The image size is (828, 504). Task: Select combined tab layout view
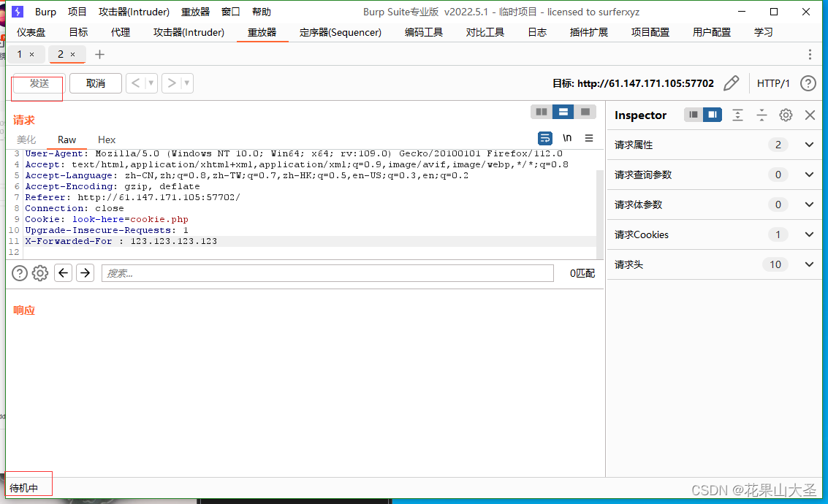coord(585,112)
